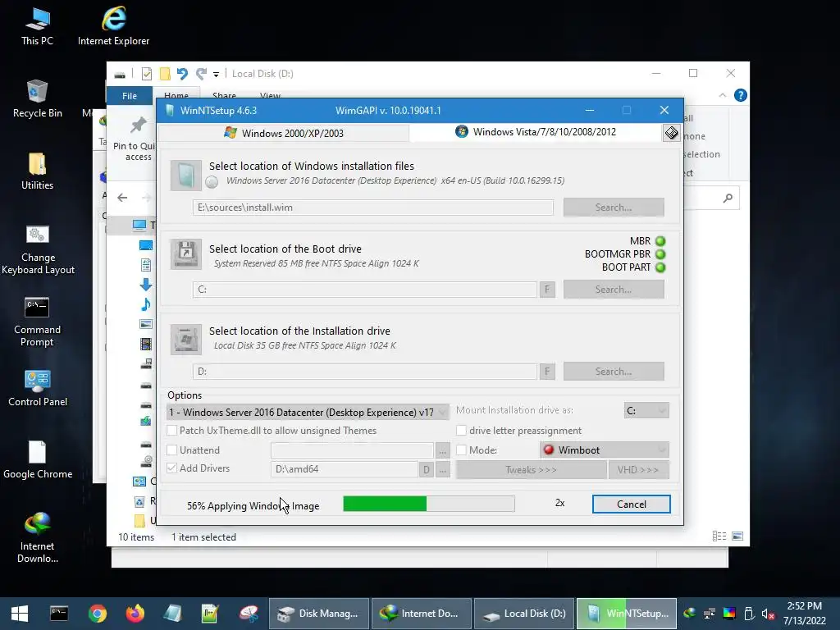The width and height of the screenshot is (840, 630).
Task: Open Explorer View ribbon tab
Action: point(270,95)
